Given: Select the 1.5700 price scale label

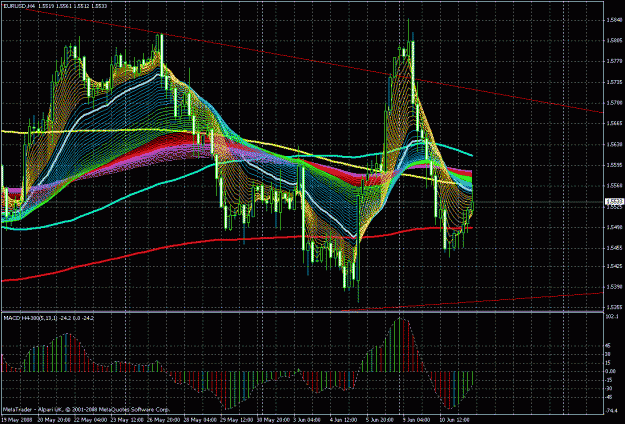Looking at the screenshot, I should coord(613,103).
